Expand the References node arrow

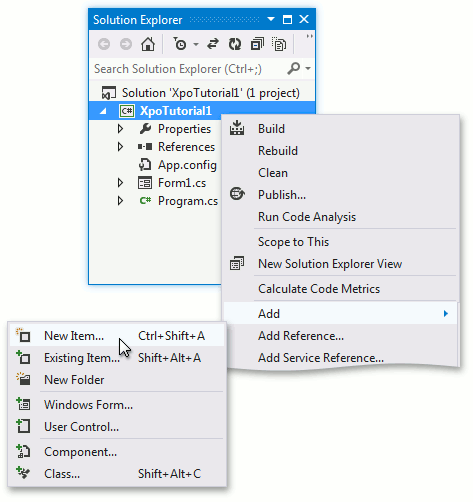coord(120,147)
